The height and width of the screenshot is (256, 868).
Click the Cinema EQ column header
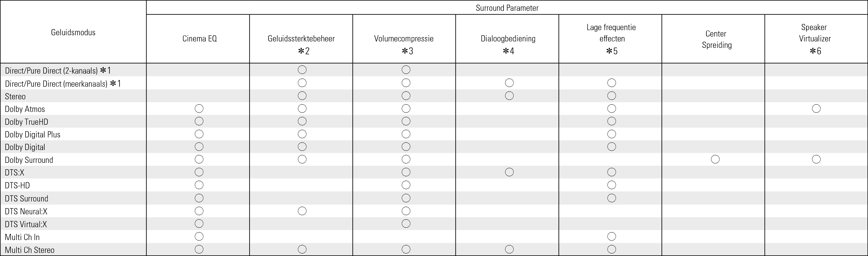click(199, 39)
